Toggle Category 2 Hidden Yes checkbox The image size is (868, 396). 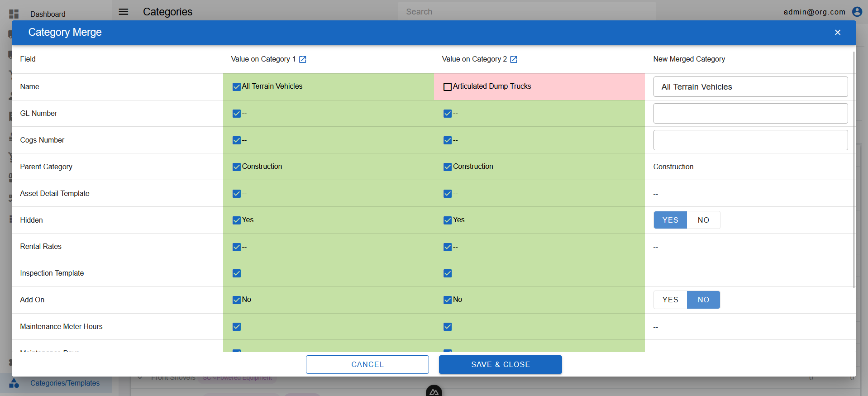pyautogui.click(x=448, y=220)
